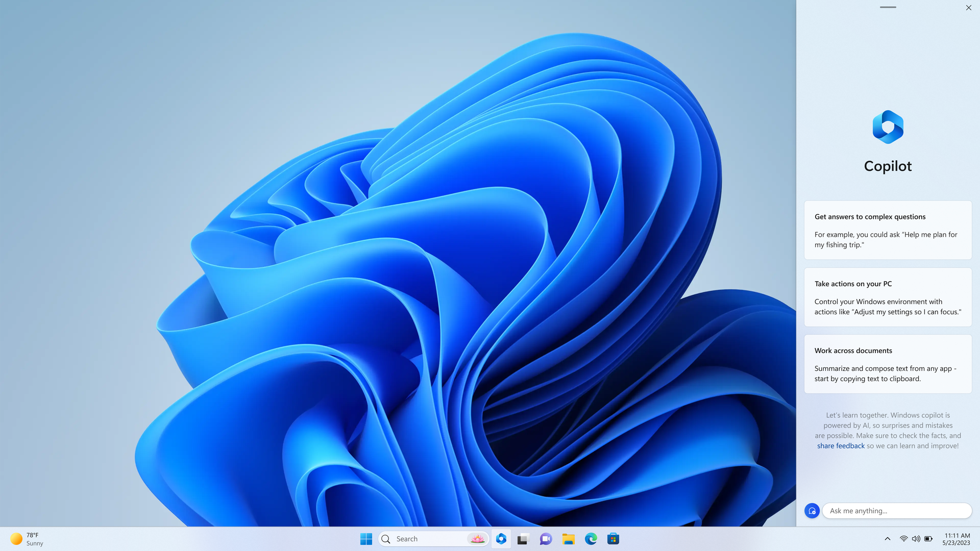Open Microsoft Edge browser

[590, 538]
